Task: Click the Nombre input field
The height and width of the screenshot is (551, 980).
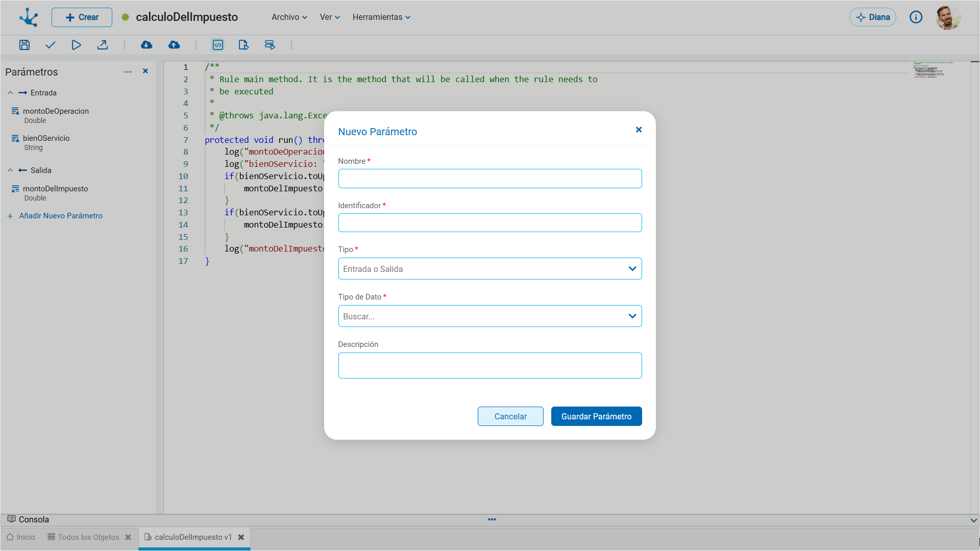Action: [490, 179]
